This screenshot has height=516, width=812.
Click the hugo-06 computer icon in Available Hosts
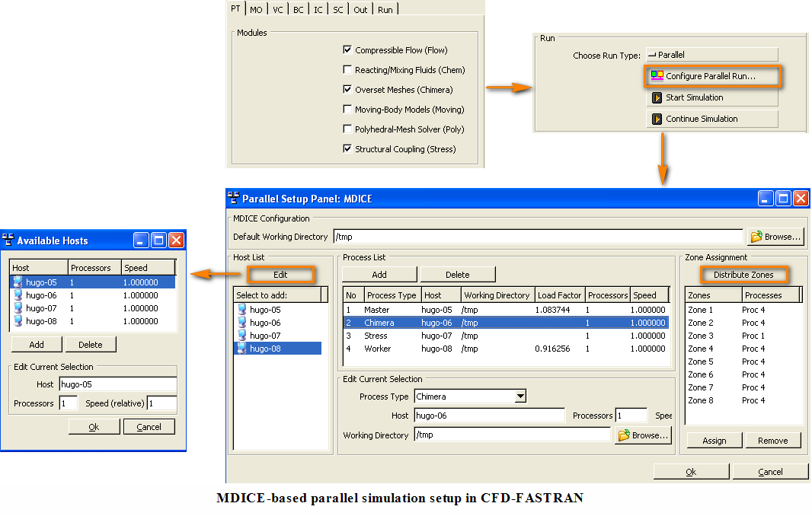point(18,295)
